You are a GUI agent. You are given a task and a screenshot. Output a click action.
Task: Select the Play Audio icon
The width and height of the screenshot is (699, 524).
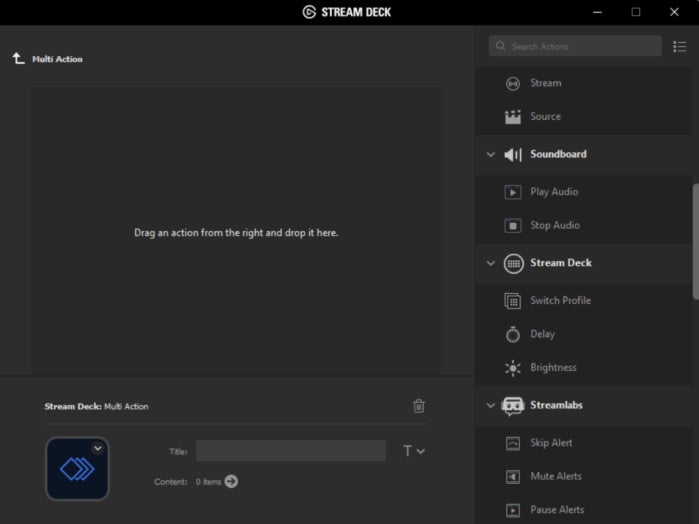click(513, 192)
